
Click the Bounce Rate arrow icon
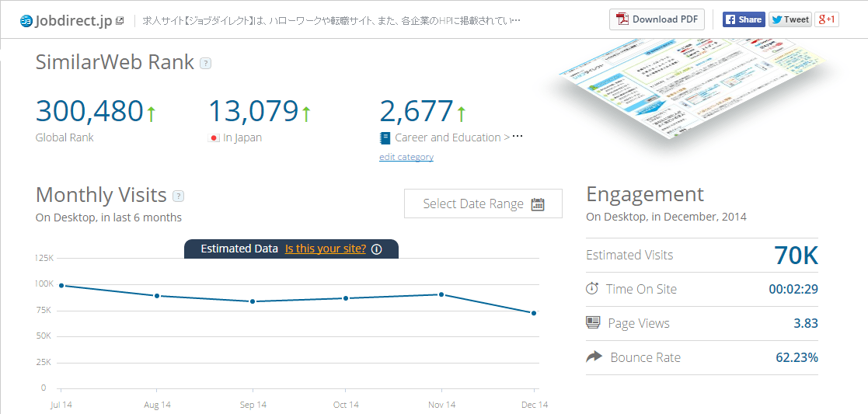coord(594,357)
